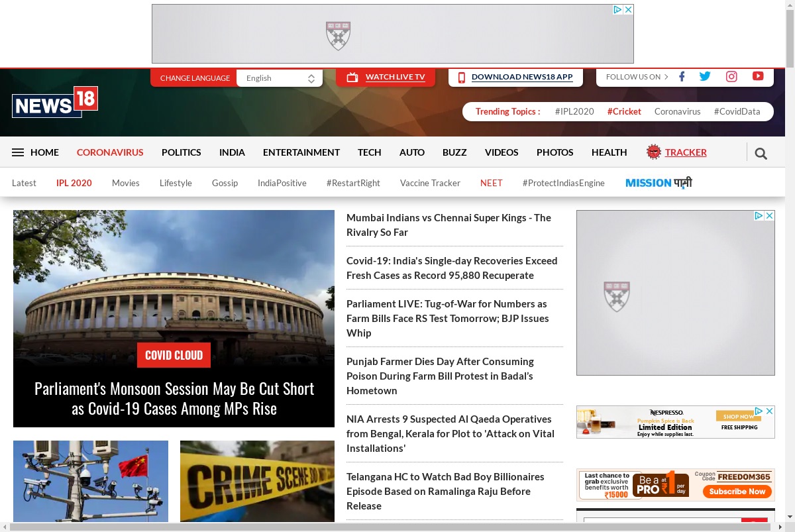This screenshot has height=532, width=795.
Task: Click the DOWNLOAD NEWS18 APP button
Action: 515,78
